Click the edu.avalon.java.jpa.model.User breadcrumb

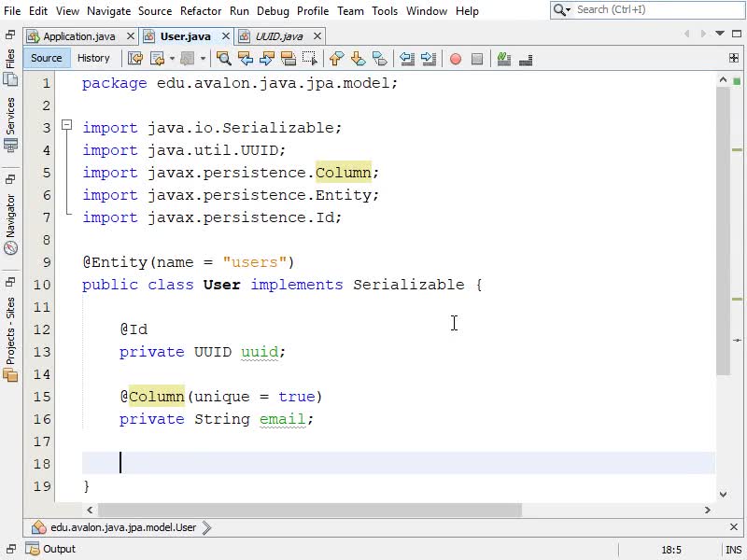point(123,527)
